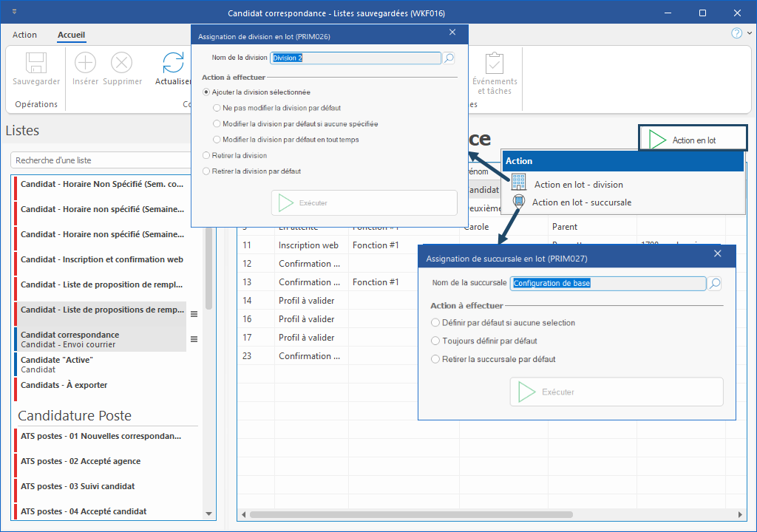Open the Action ribbon tab

point(24,35)
